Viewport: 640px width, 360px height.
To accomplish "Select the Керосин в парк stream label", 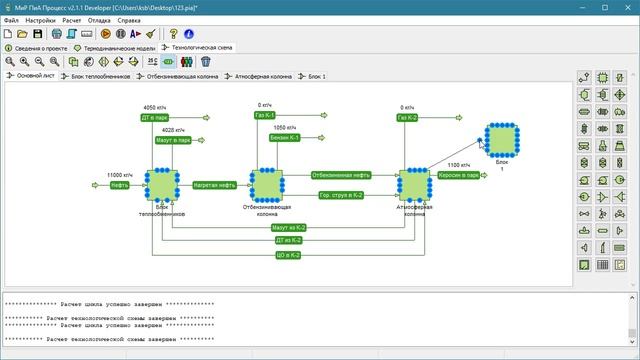I will tap(459, 175).
